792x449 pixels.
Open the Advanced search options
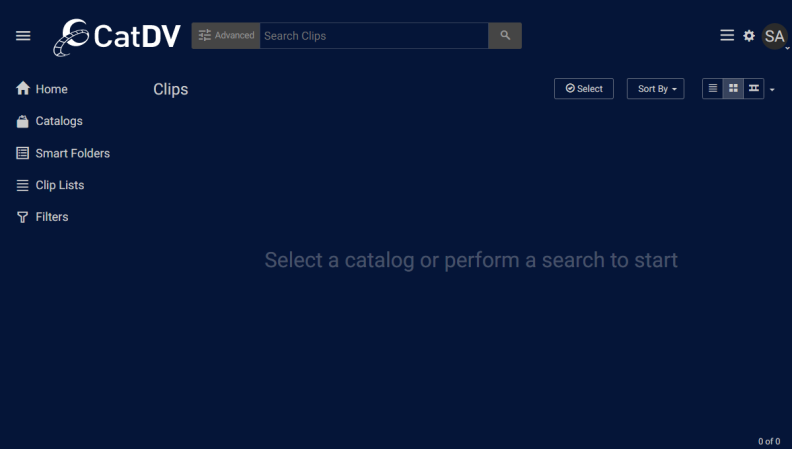pyautogui.click(x=226, y=35)
